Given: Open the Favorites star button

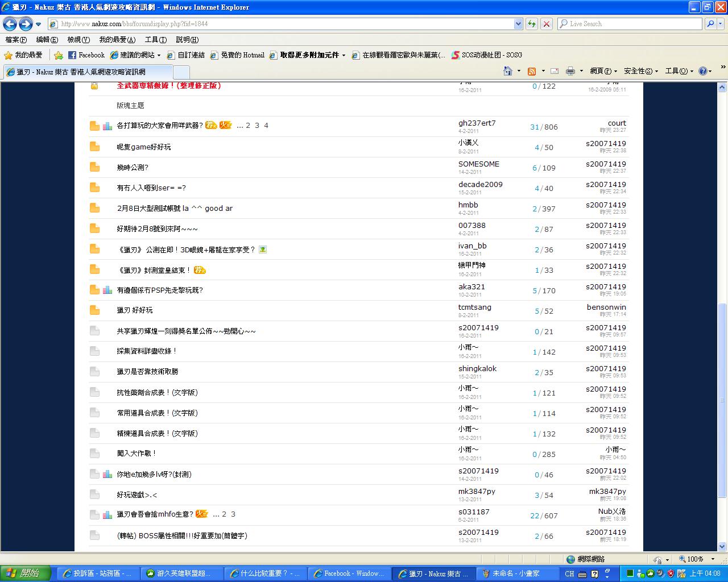Looking at the screenshot, I should click(x=23, y=55).
